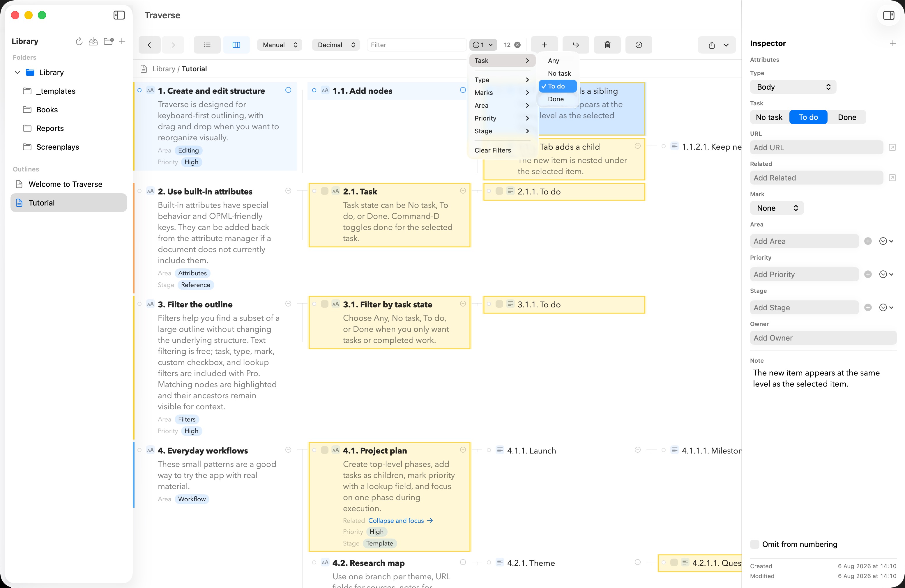Click the refresh library icon
Viewport: 905px width, 588px height.
pos(79,41)
